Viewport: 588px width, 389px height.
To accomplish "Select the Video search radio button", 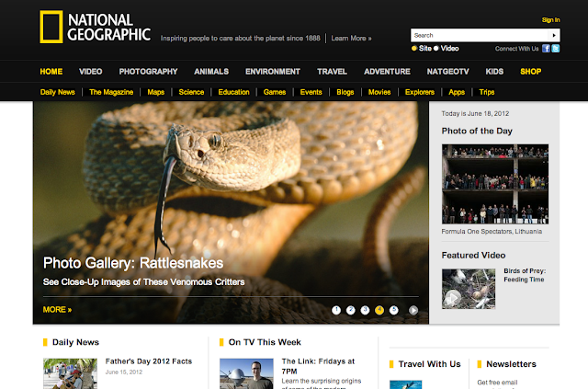I will pyautogui.click(x=436, y=49).
